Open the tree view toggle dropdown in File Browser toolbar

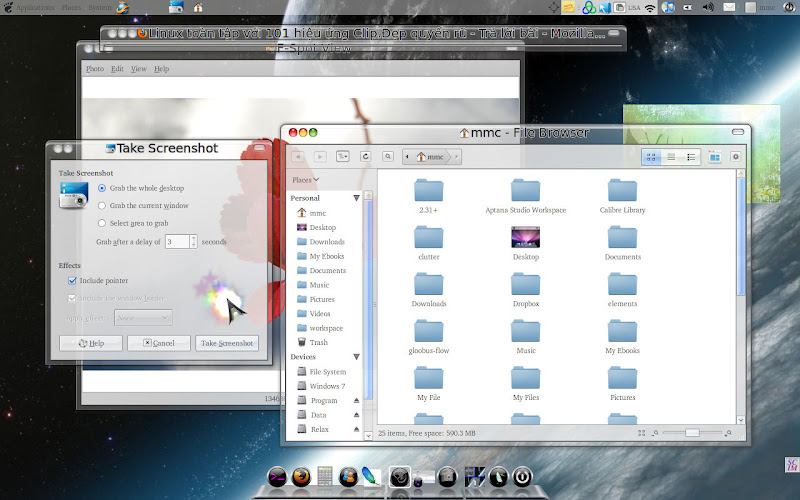(343, 157)
